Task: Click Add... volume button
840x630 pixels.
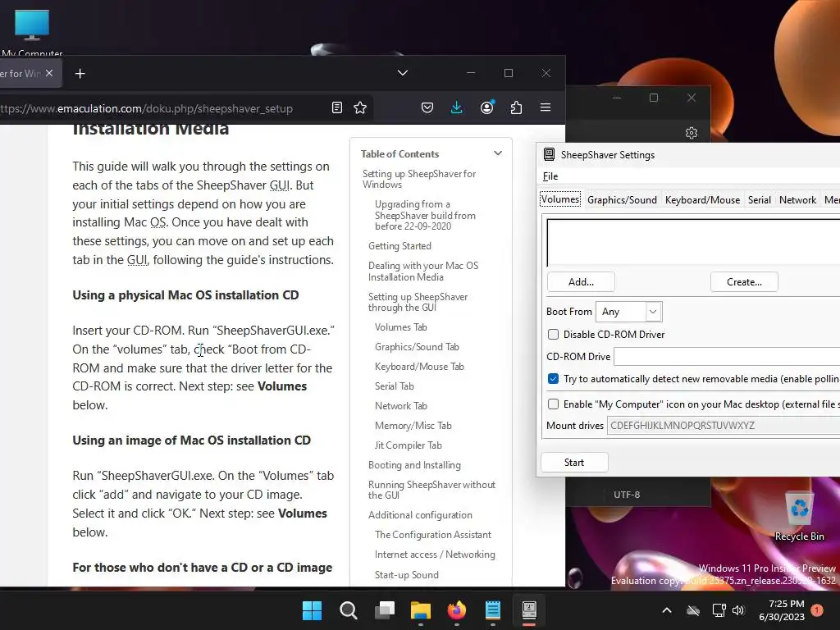Action: 581,282
